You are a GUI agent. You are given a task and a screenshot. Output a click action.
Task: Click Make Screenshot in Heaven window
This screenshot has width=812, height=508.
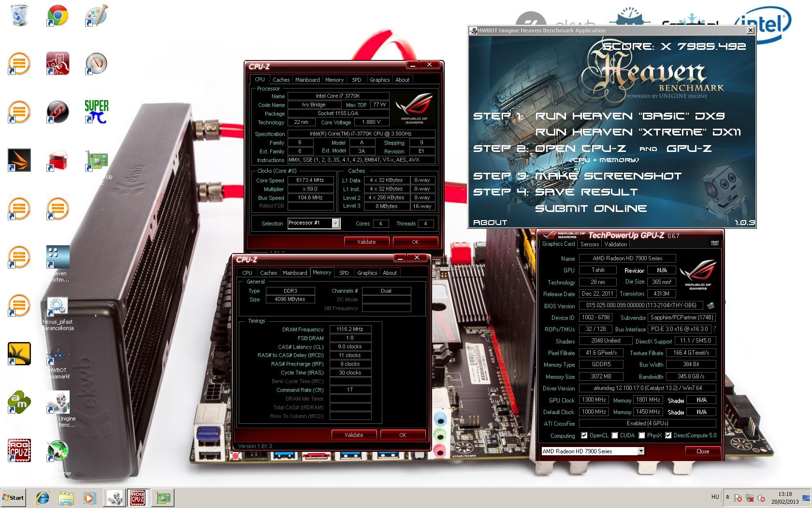(609, 176)
